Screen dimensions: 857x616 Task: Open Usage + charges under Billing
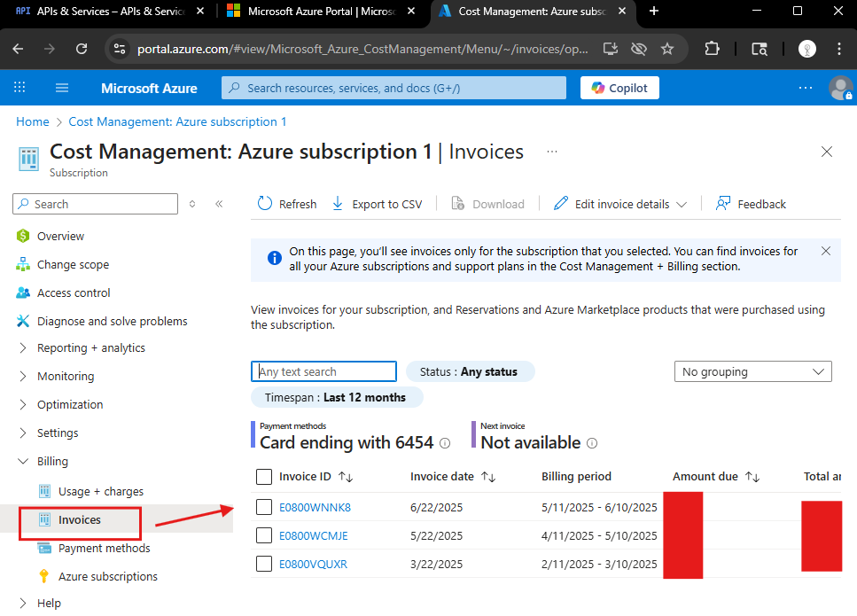[x=100, y=491]
